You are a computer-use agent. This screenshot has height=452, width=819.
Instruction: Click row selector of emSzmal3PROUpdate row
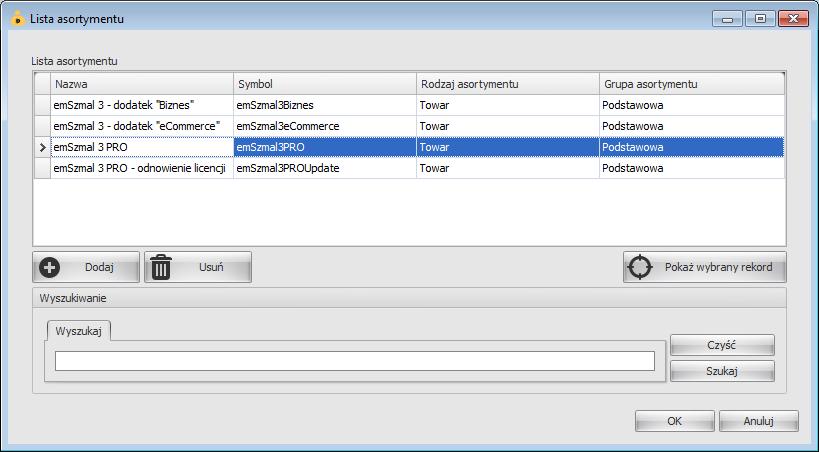coord(42,168)
